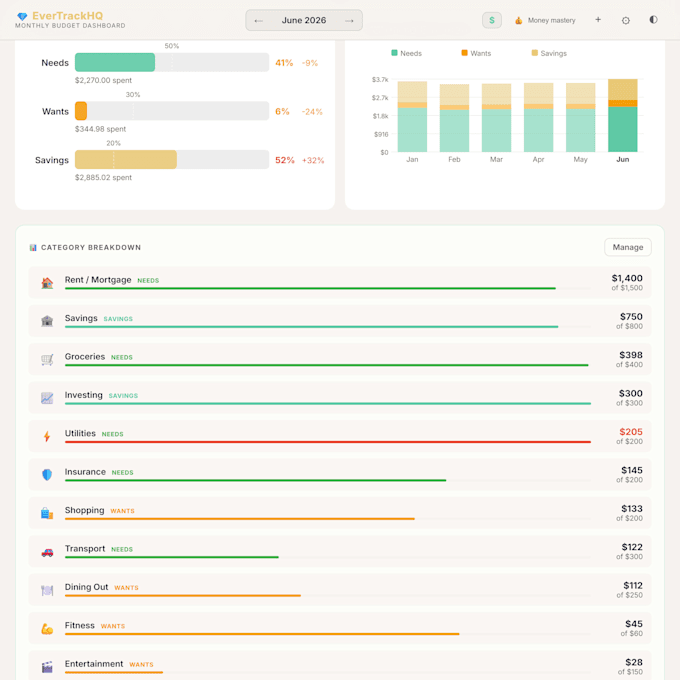Select the June 2026 month label
This screenshot has width=680, height=680.
pyautogui.click(x=304, y=20)
